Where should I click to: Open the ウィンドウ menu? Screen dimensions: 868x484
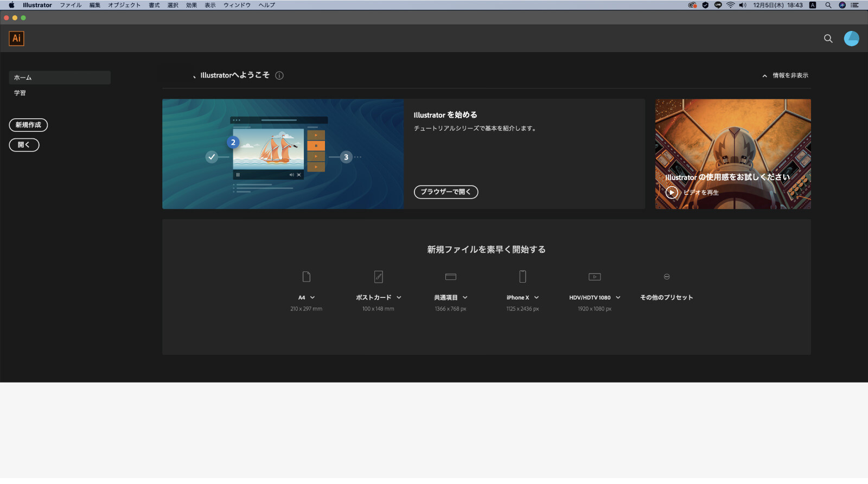(x=237, y=5)
